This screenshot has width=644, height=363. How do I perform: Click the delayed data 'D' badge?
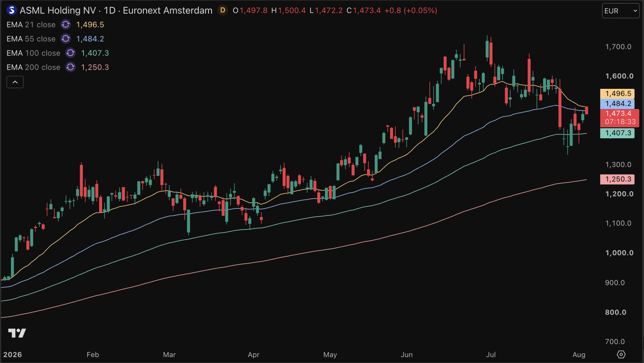(x=223, y=10)
